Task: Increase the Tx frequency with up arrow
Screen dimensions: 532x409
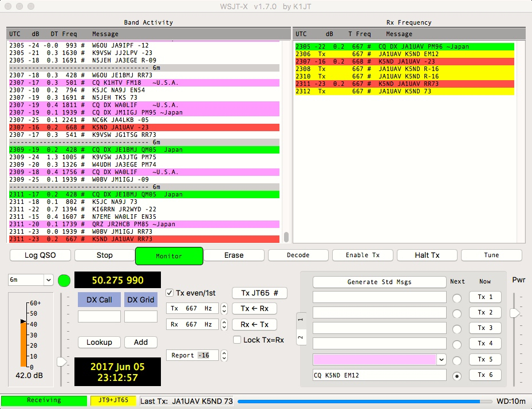Action: (x=224, y=306)
